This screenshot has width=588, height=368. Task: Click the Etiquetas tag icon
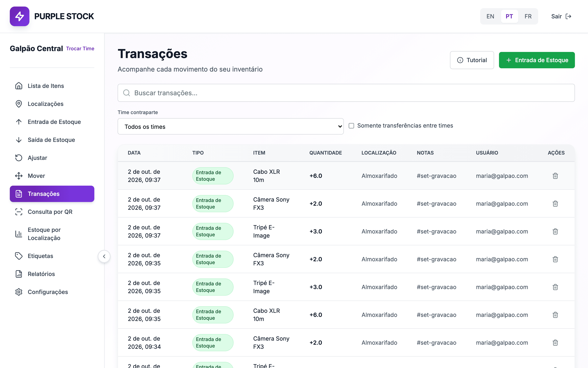pos(19,256)
